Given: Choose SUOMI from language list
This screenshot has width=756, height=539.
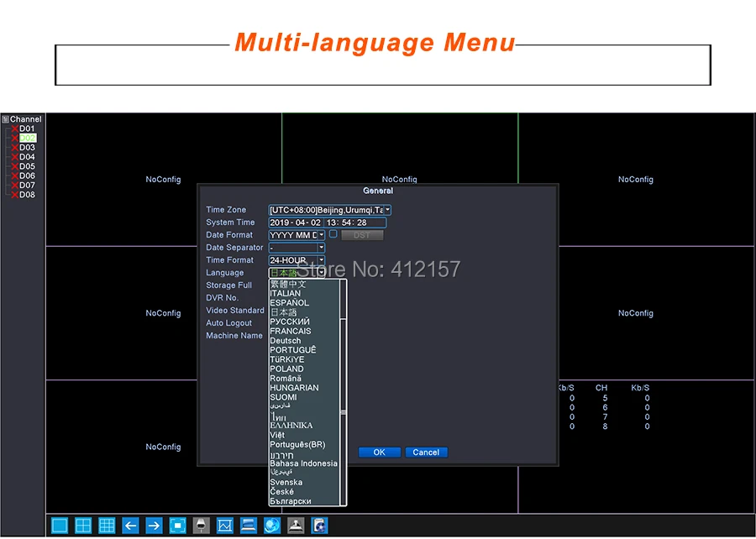Looking at the screenshot, I should point(284,397).
